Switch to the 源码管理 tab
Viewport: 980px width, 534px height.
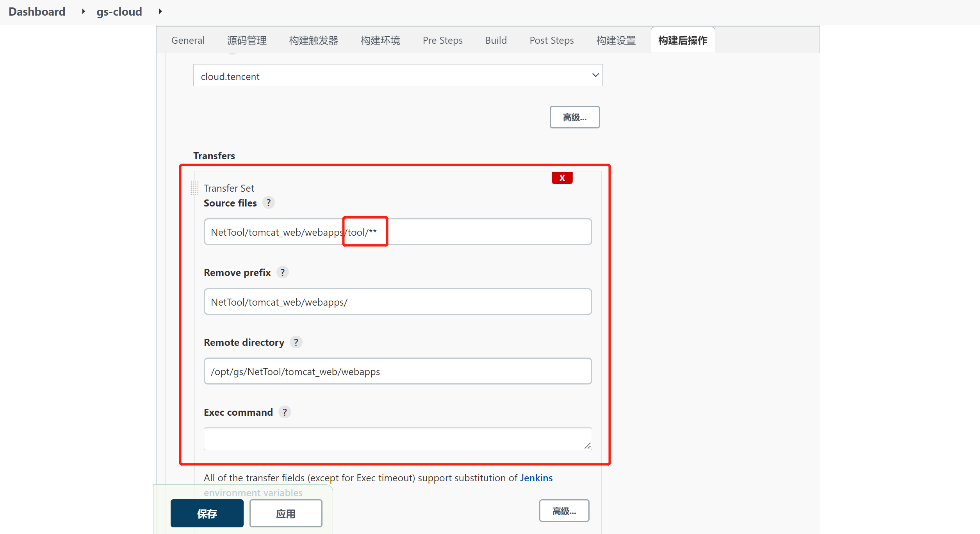point(247,40)
